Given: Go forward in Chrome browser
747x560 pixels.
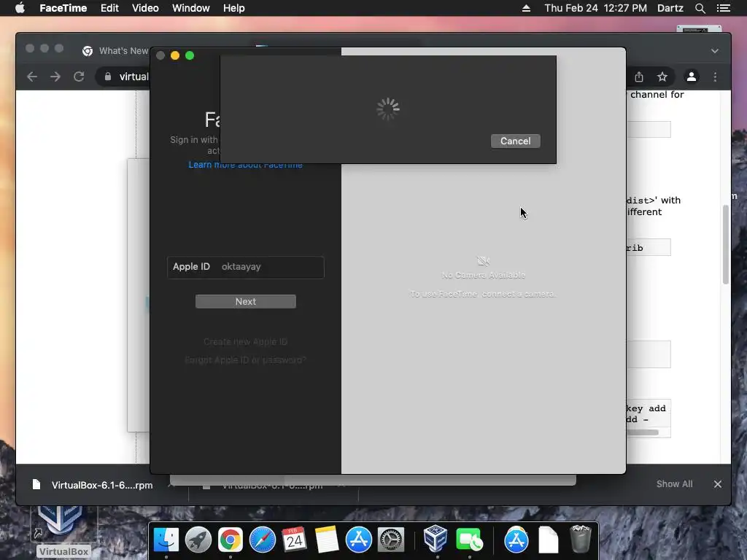Looking at the screenshot, I should click(55, 77).
